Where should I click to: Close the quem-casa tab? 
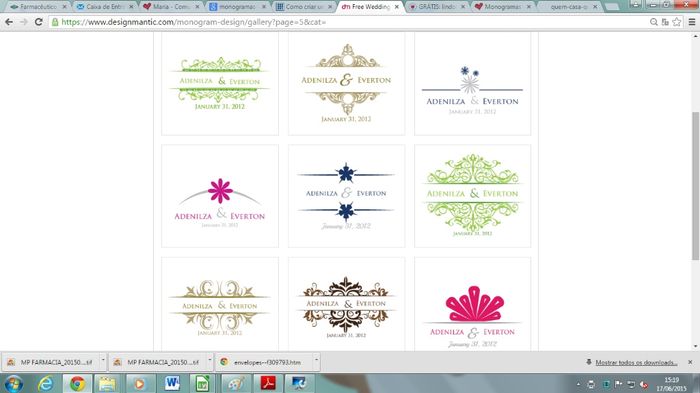595,7
